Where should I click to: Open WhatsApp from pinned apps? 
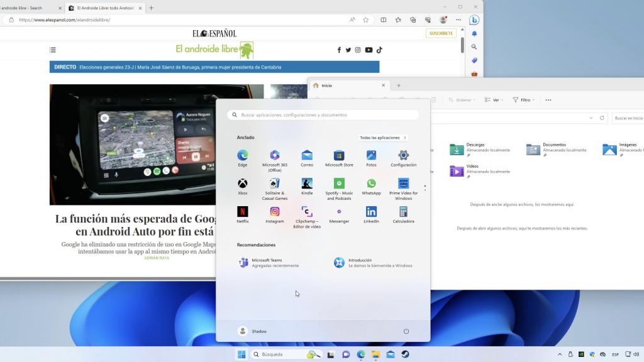point(371,186)
